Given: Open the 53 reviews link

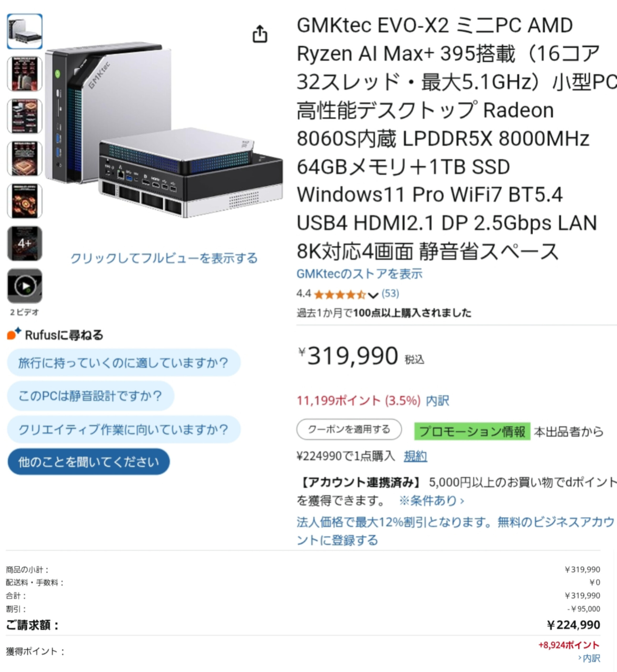Looking at the screenshot, I should pos(390,293).
